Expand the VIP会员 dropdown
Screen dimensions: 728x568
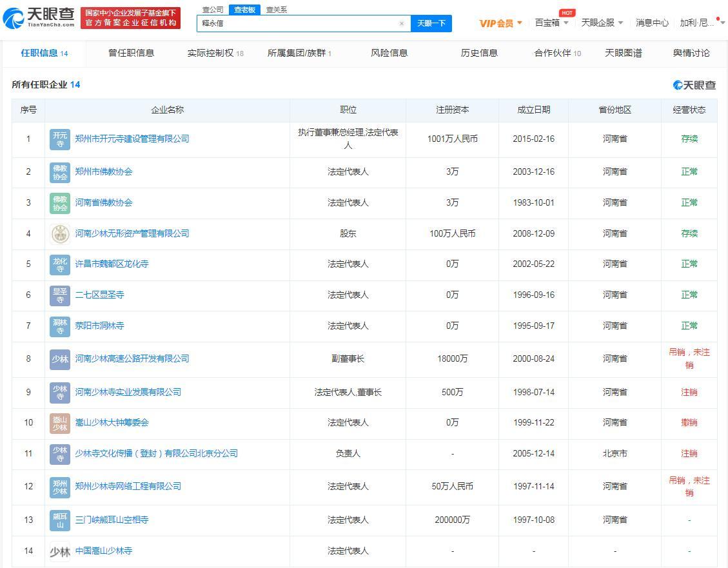[500, 23]
